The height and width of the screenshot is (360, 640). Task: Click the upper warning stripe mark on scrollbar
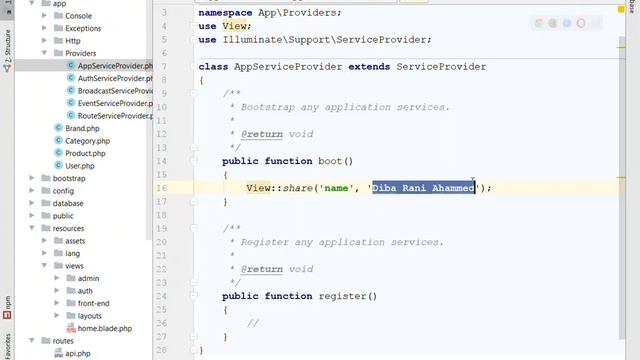[x=621, y=47]
